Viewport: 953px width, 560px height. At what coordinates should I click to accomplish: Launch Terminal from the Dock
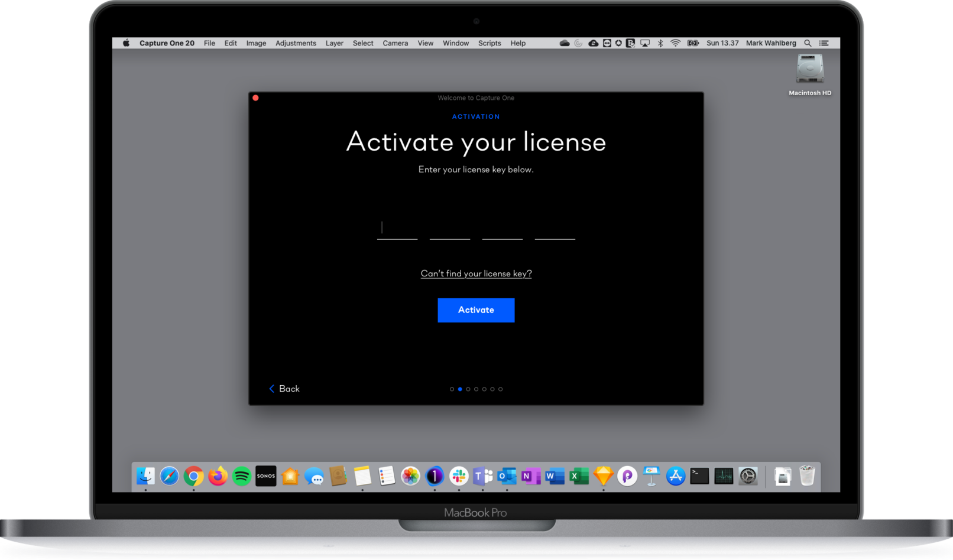click(699, 476)
